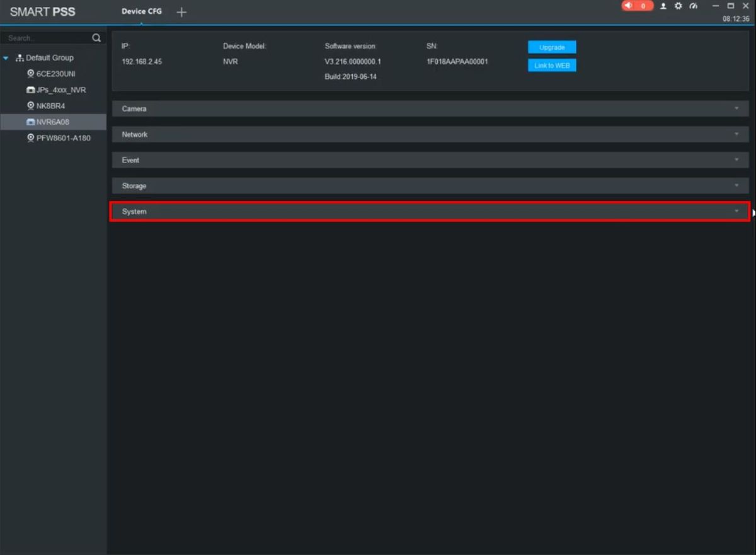Image resolution: width=756 pixels, height=555 pixels.
Task: Maximize the SMART PSS window
Action: point(731,6)
